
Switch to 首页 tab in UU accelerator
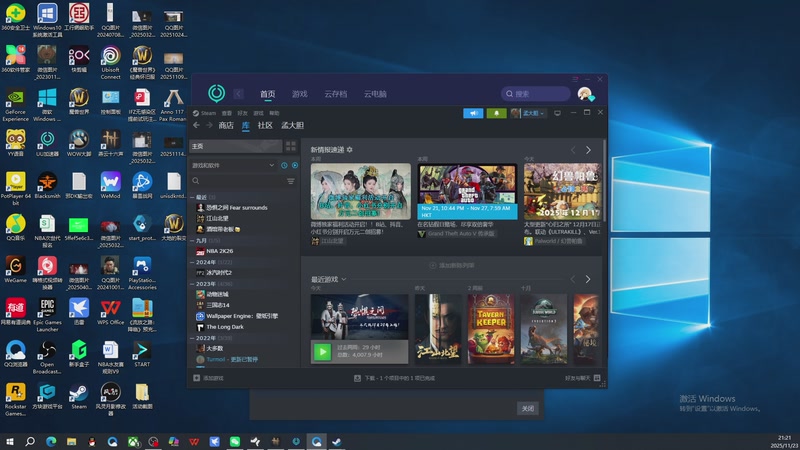tap(267, 94)
